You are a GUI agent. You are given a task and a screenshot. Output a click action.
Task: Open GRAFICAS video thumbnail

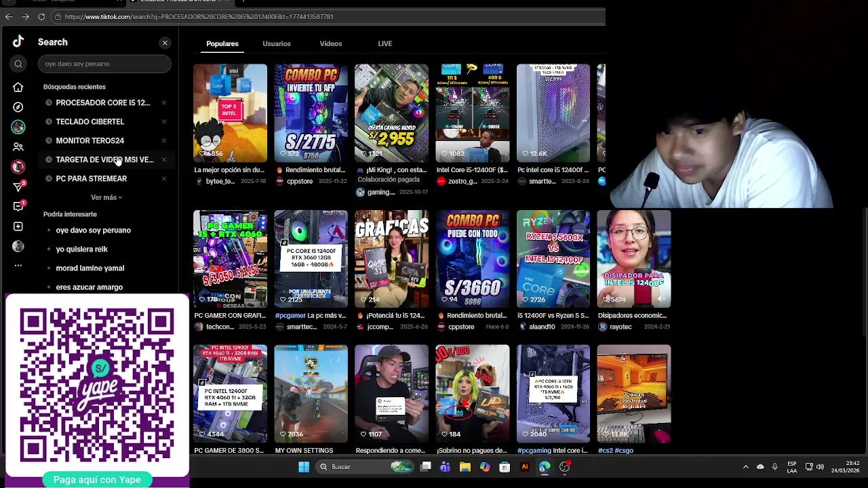click(391, 259)
